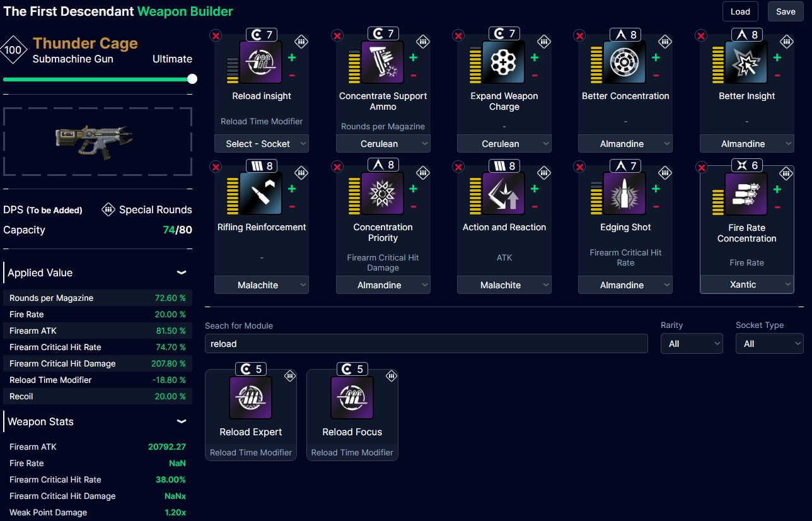Click the Better Insight module icon
Image resolution: width=812 pixels, height=521 pixels.
point(746,62)
